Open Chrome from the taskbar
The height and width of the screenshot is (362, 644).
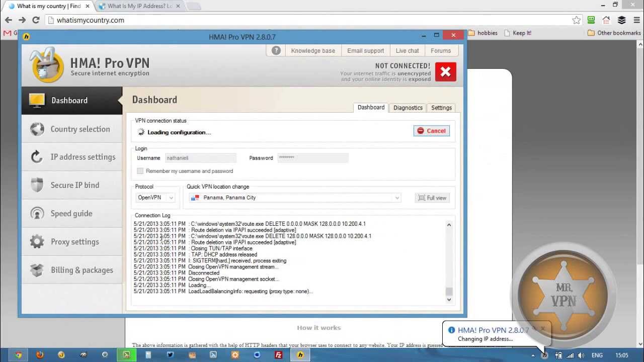point(18,354)
